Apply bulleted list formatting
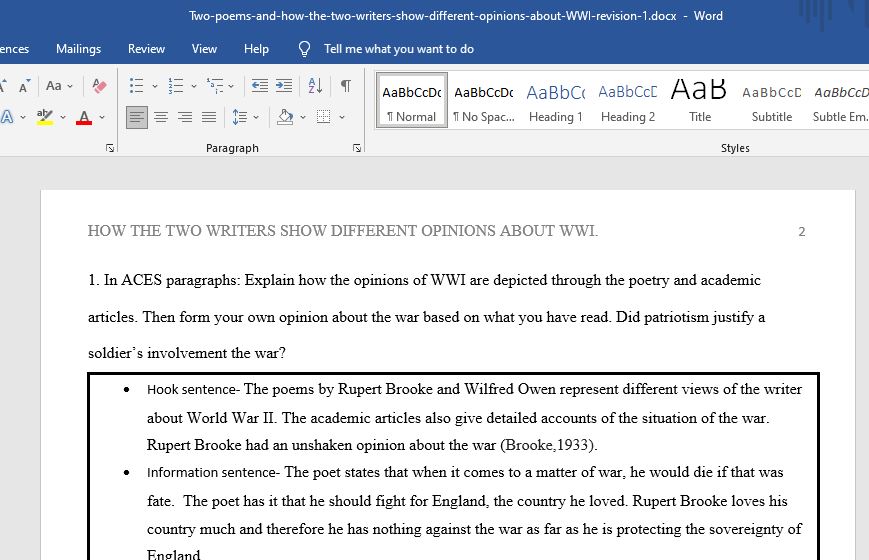 click(x=136, y=86)
